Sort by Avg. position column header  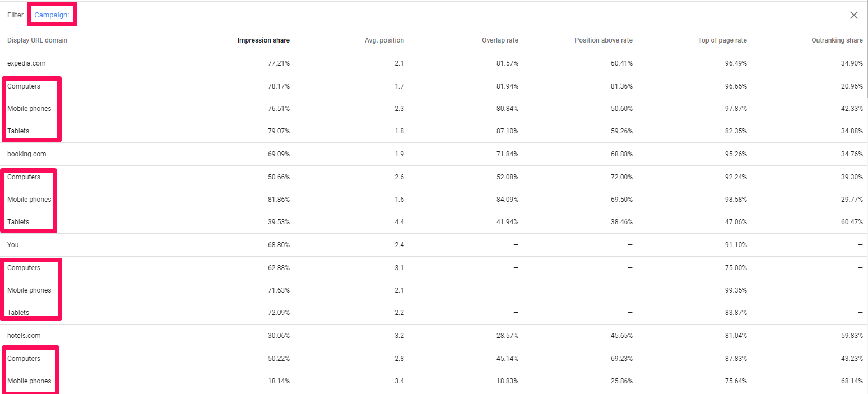(384, 40)
